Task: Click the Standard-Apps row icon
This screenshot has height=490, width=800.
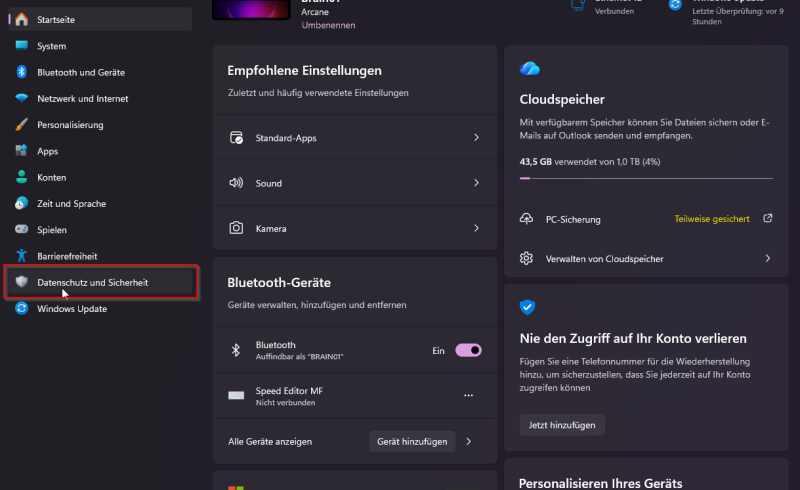Action: coord(236,137)
